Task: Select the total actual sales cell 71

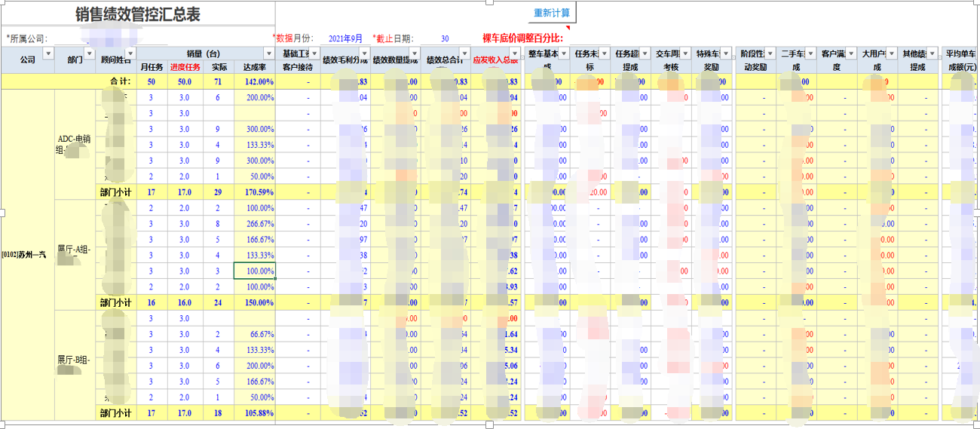Action: click(x=219, y=81)
